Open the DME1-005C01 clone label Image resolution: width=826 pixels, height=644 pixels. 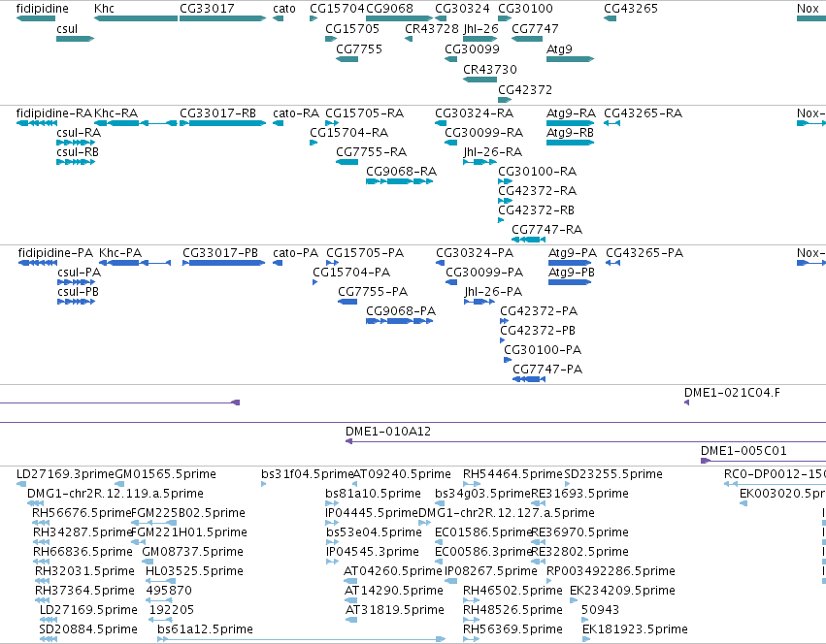point(743,451)
